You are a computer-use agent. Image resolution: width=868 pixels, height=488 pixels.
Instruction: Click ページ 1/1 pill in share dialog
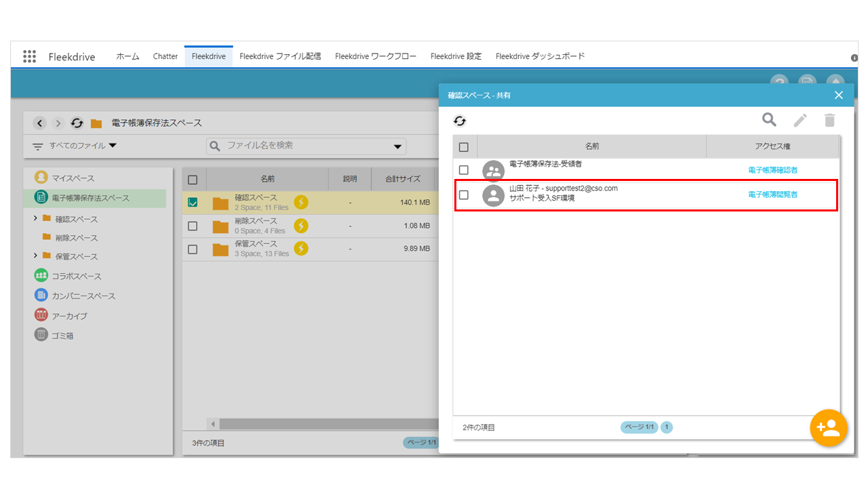pyautogui.click(x=639, y=427)
